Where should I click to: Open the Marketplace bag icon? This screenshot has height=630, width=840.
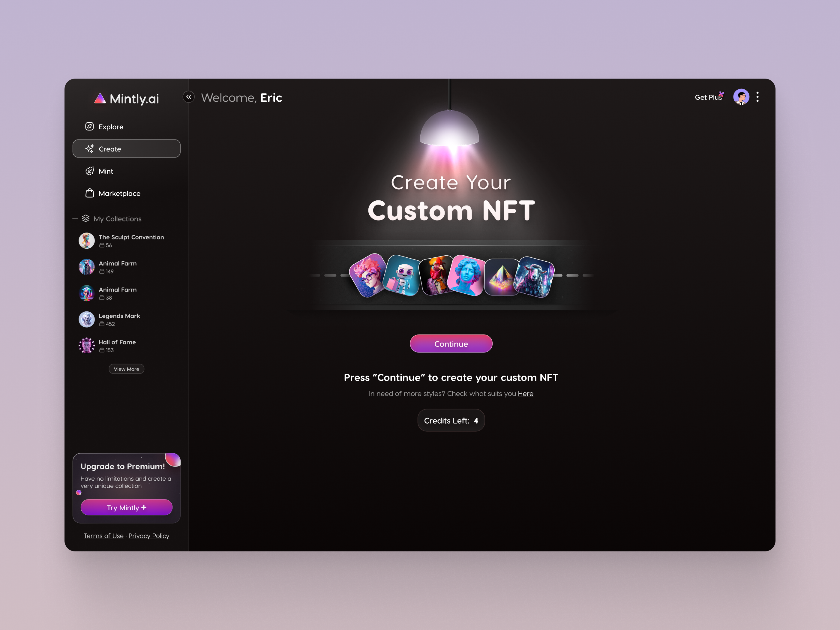[90, 193]
